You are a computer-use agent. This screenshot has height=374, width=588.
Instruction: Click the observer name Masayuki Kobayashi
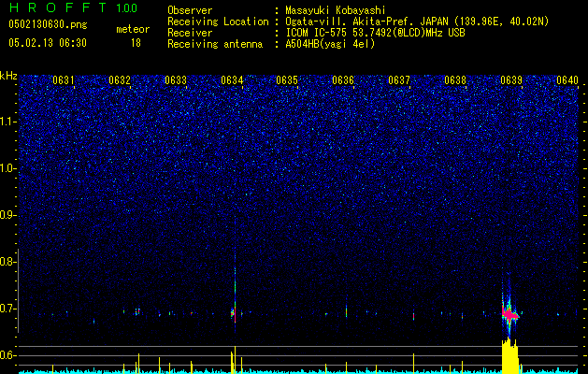coord(336,10)
